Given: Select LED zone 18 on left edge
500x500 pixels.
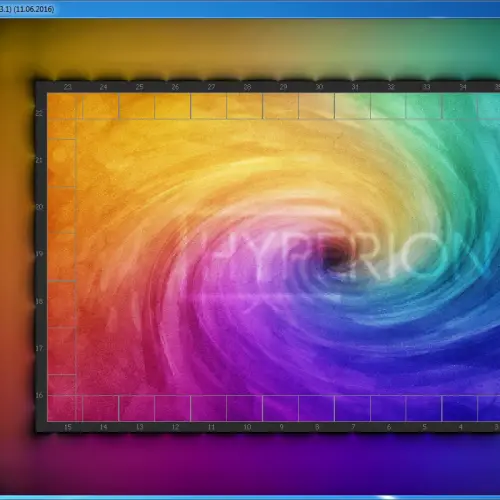Looking at the screenshot, I should pyautogui.click(x=62, y=305).
